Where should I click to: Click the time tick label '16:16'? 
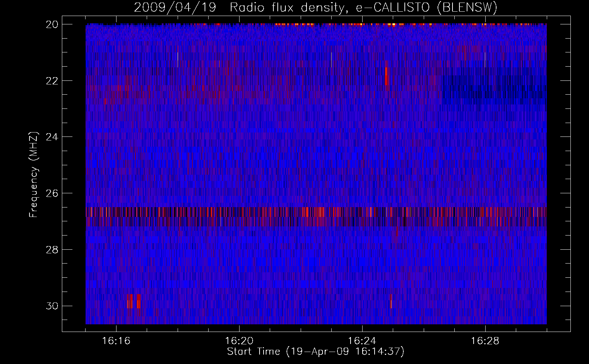[116, 341]
